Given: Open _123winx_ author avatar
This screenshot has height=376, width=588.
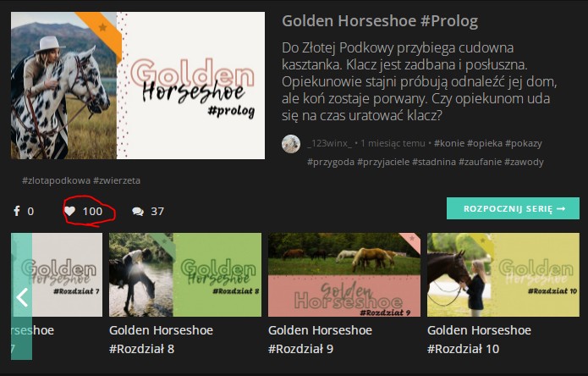Looking at the screenshot, I should coord(291,144).
